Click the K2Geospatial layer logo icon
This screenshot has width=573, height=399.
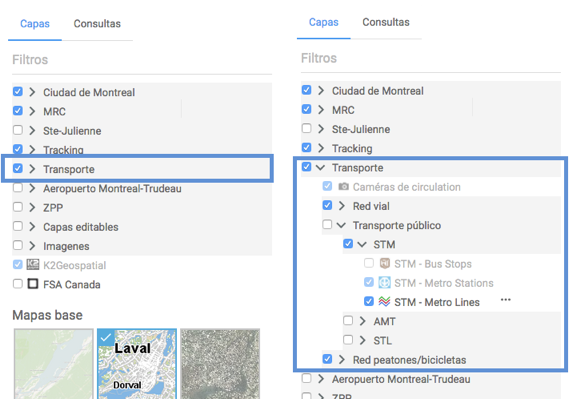pyautogui.click(x=33, y=265)
